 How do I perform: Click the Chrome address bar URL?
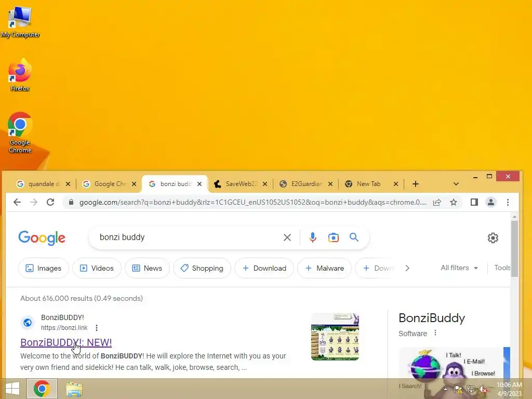tap(252, 202)
